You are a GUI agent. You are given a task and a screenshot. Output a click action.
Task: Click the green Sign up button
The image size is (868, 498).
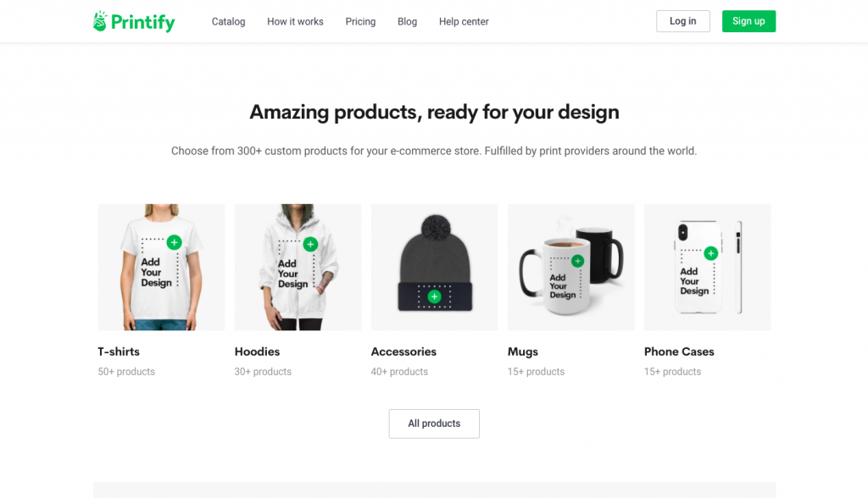[x=748, y=21]
